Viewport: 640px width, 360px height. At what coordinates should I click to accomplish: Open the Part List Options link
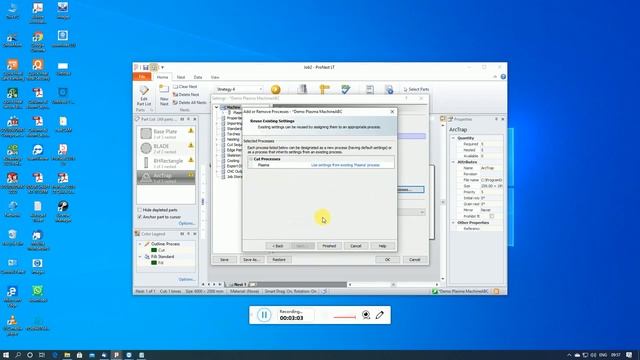point(187,223)
